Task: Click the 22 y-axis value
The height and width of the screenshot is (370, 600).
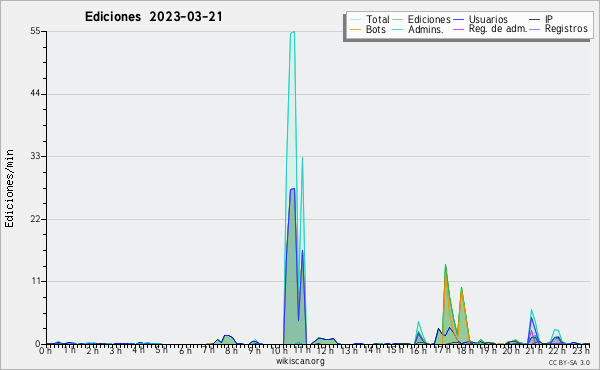Action: click(x=35, y=219)
